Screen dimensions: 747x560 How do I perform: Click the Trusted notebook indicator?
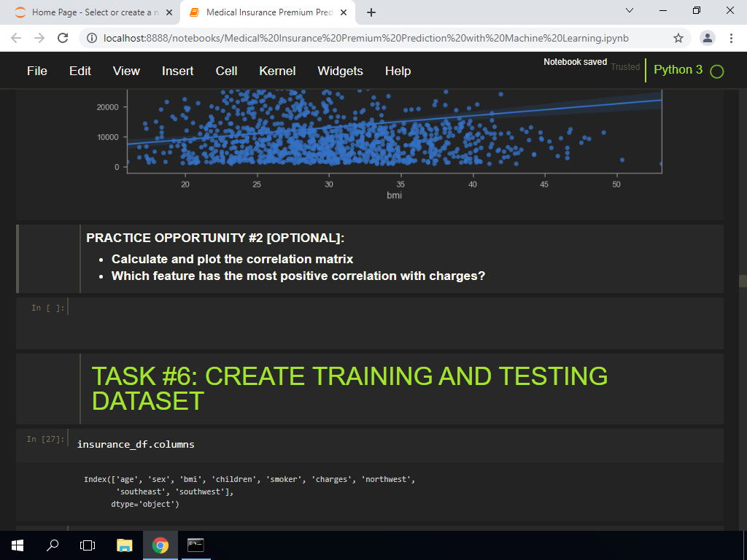[625, 67]
